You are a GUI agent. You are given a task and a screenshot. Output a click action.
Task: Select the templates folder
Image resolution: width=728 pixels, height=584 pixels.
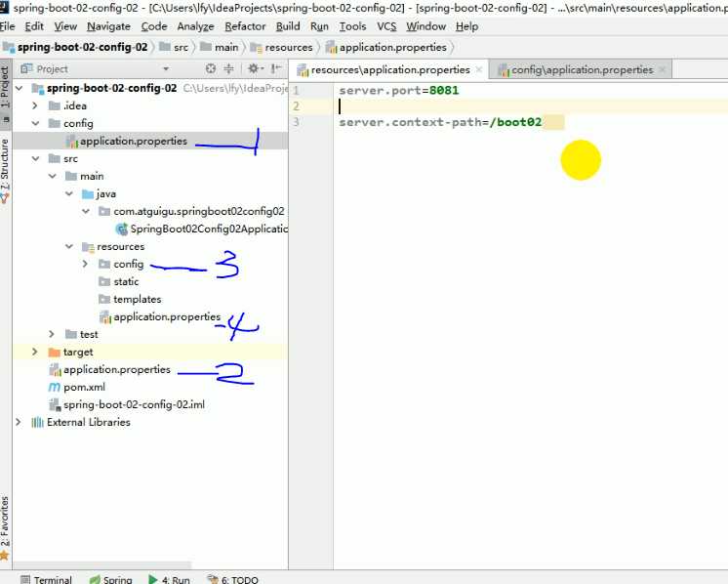tap(130, 300)
